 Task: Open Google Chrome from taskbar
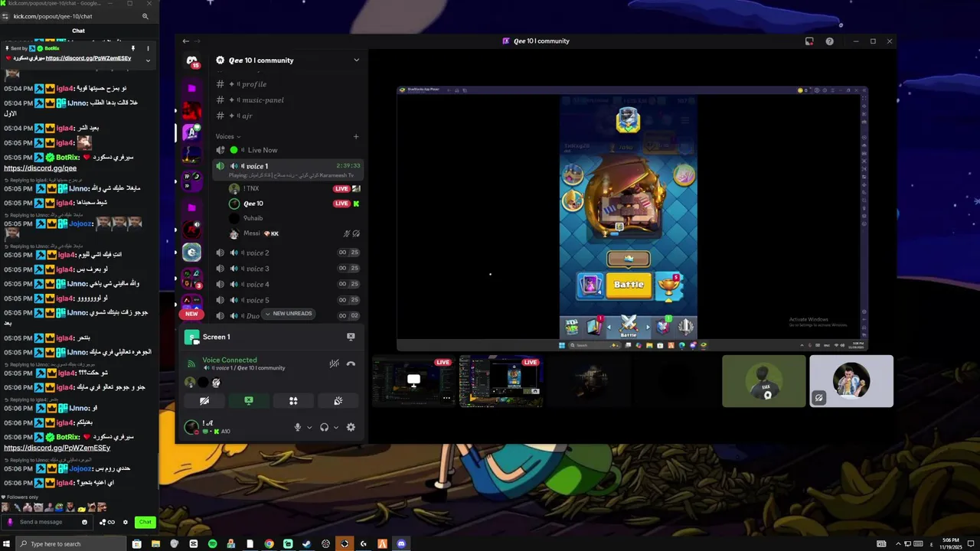tap(269, 543)
